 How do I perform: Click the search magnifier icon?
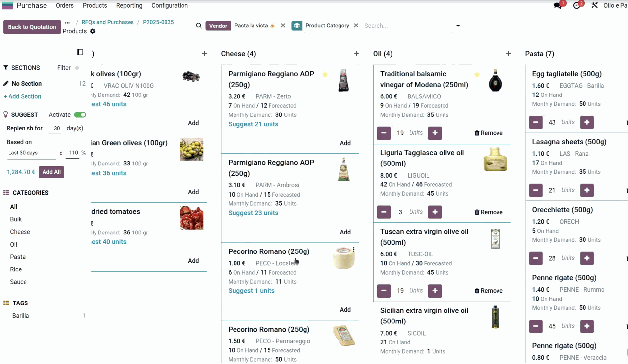tap(199, 26)
